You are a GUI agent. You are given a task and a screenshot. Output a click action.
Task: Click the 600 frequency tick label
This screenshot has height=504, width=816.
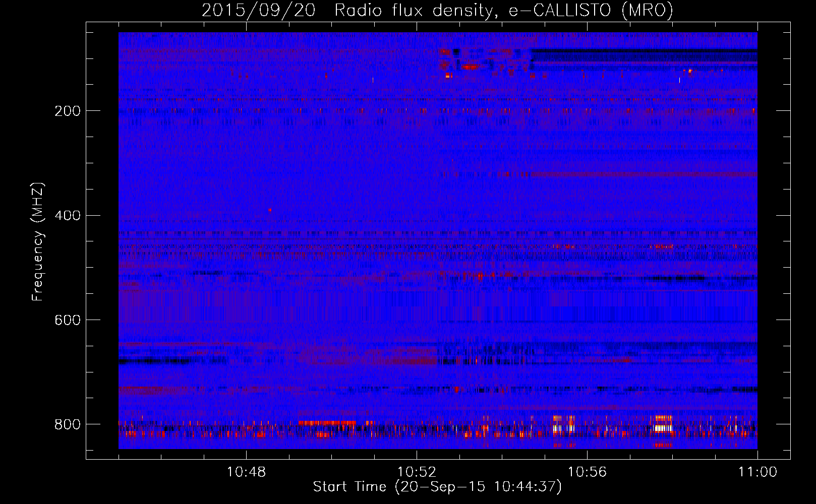click(x=67, y=320)
